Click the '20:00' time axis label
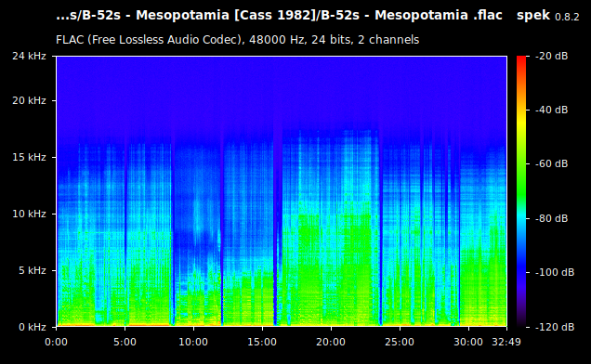591x364 pixels. 331,342
